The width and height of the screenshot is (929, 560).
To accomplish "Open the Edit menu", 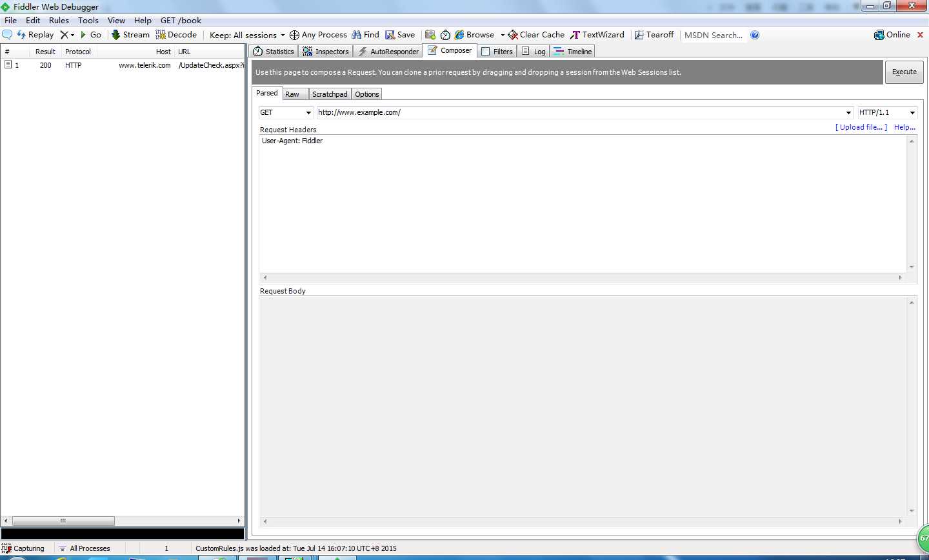I will tap(33, 20).
